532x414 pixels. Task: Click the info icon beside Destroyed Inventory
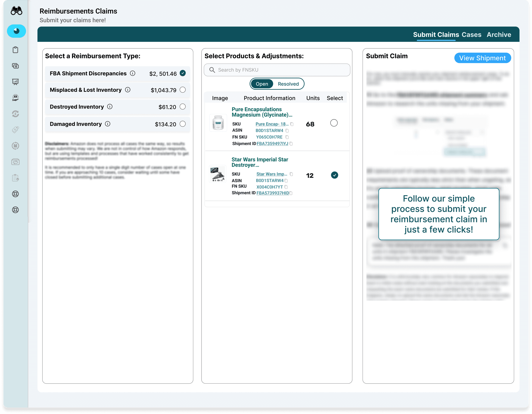click(110, 107)
